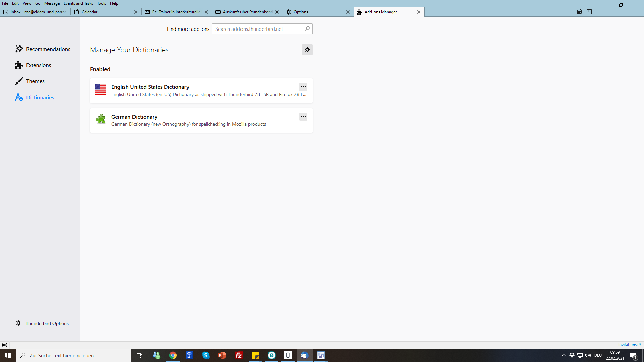
Task: Open the Message menu
Action: [52, 3]
